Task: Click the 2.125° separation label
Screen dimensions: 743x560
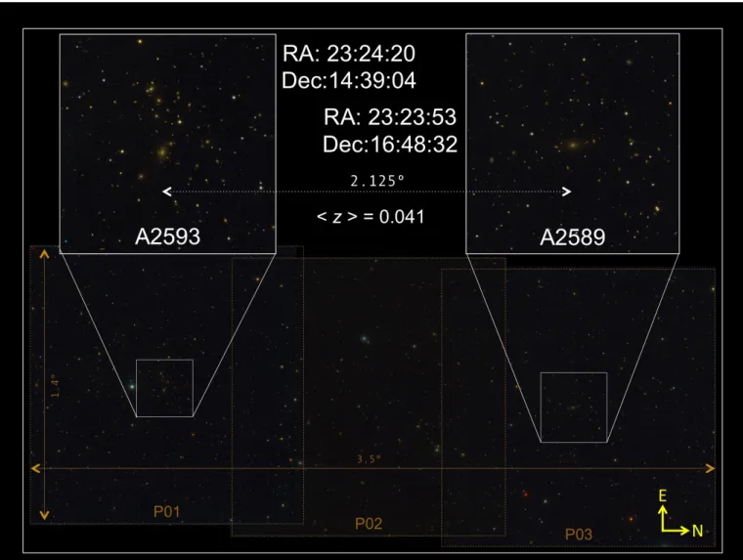Action: [377, 181]
